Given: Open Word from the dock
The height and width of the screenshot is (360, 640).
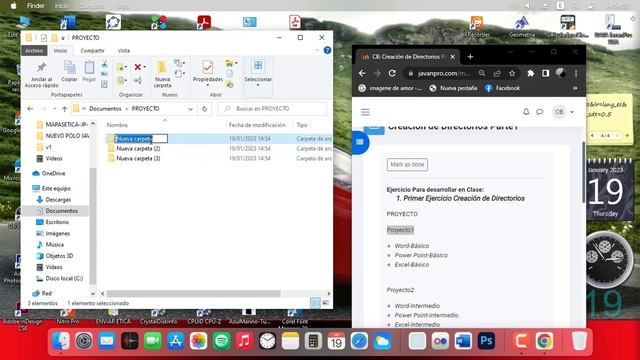Looking at the screenshot, I should pyautogui.click(x=463, y=341).
